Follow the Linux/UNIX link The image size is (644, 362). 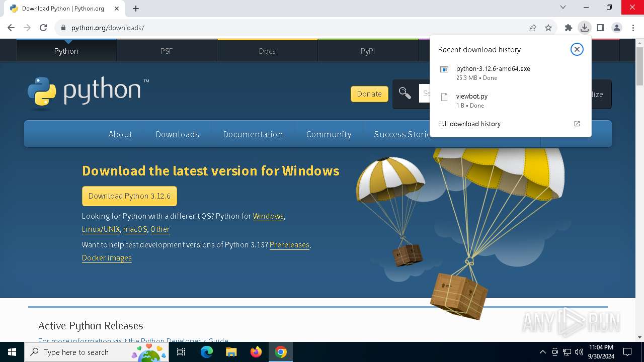(101, 229)
